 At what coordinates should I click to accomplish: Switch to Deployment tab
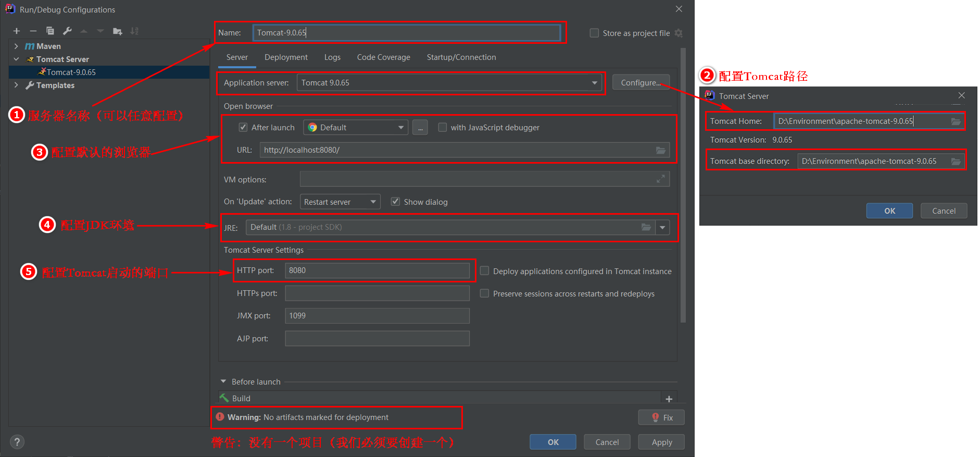[x=286, y=57]
